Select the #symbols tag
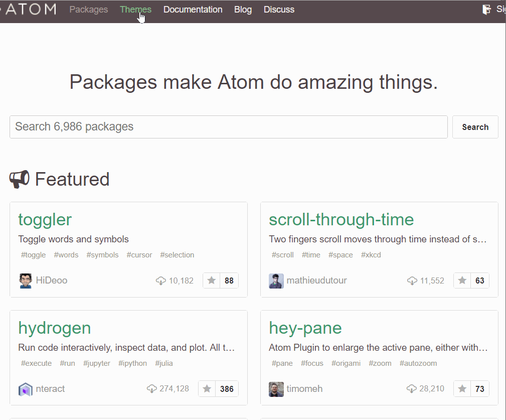The image size is (506, 420). click(x=102, y=255)
